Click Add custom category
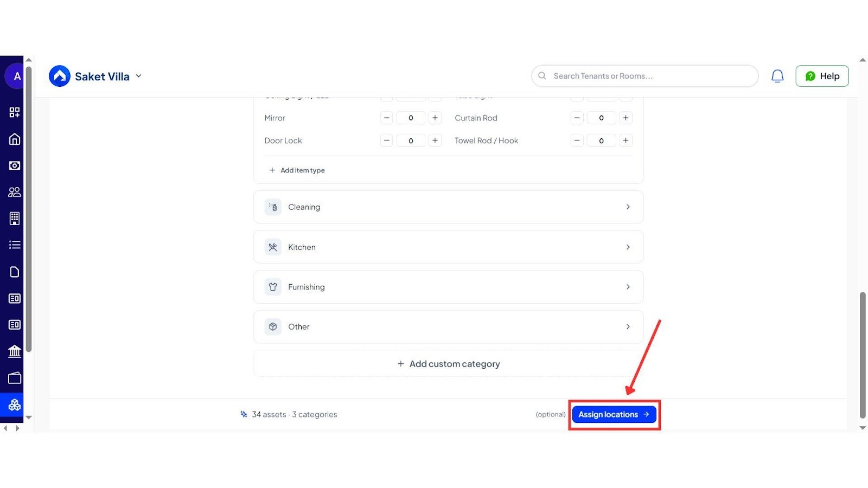 448,364
